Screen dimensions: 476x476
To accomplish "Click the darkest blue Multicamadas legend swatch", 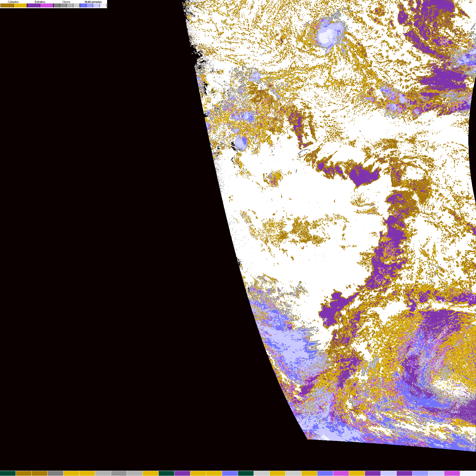I will click(x=83, y=5).
